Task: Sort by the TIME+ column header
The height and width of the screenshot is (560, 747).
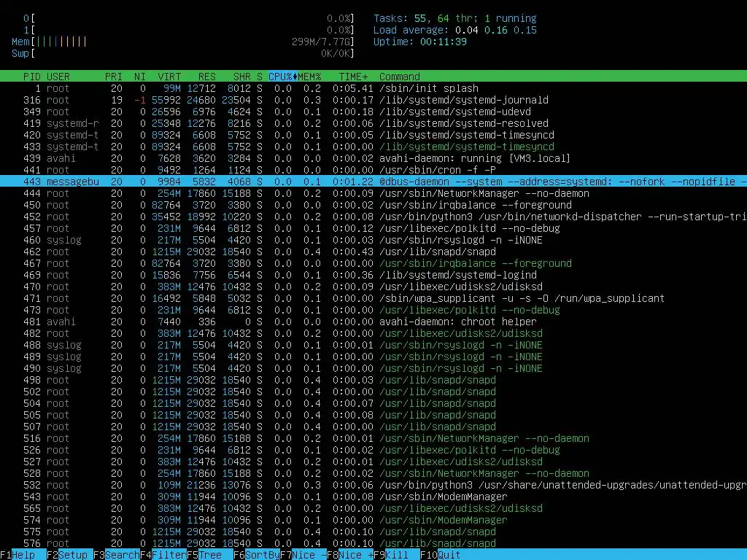Action: pyautogui.click(x=354, y=77)
